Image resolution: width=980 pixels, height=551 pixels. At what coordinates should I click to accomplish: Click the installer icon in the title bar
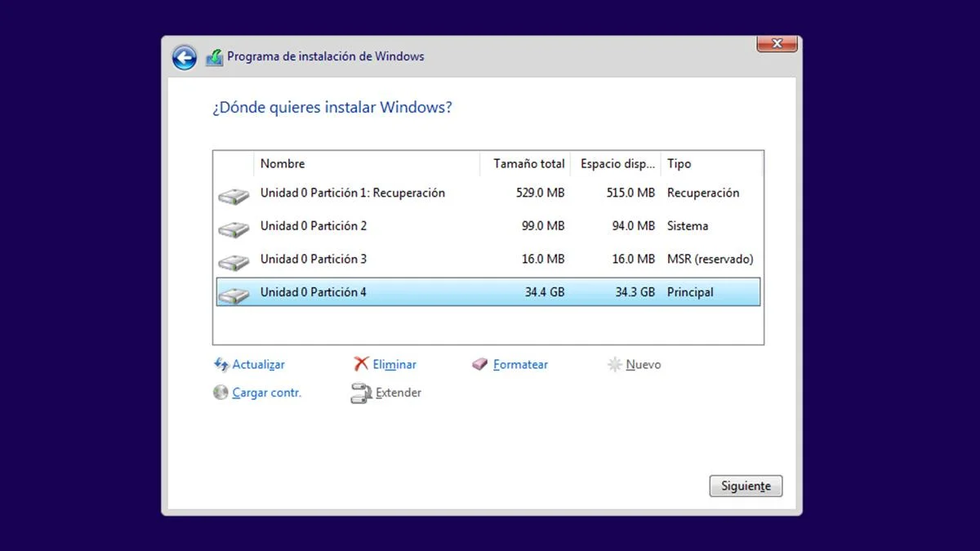pos(215,57)
